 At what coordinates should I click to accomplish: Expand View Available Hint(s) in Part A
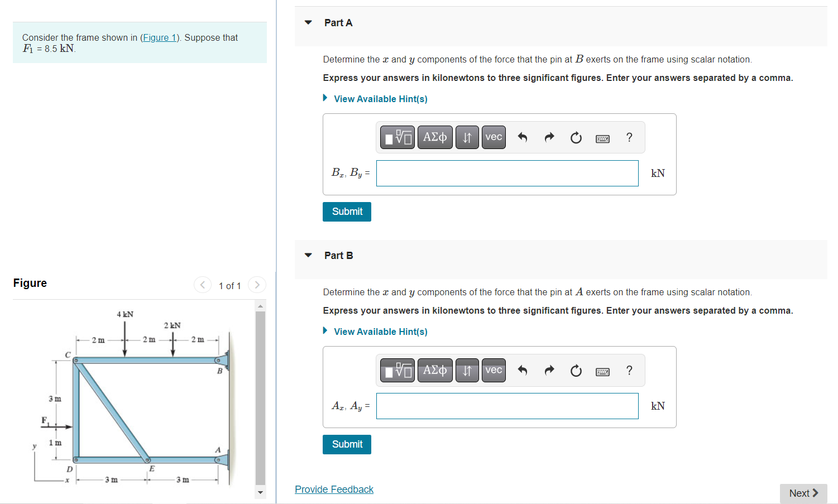pyautogui.click(x=380, y=99)
